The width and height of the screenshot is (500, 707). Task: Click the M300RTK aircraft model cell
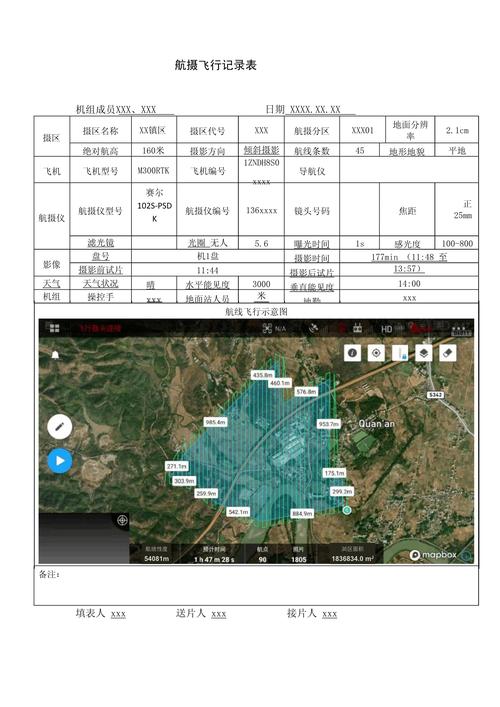point(153,170)
